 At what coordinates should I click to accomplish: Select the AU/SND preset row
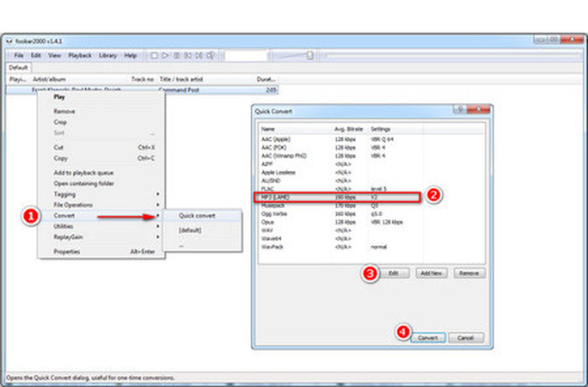coord(371,181)
